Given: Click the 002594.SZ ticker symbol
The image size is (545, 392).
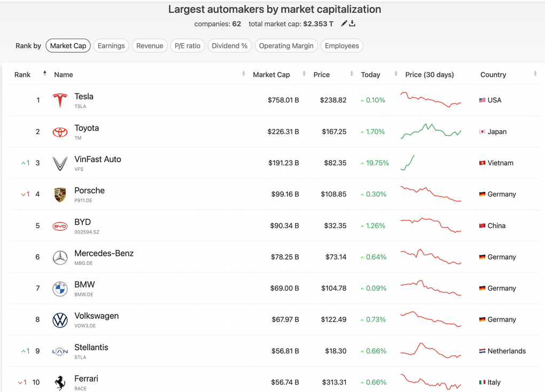Looking at the screenshot, I should point(87,232).
